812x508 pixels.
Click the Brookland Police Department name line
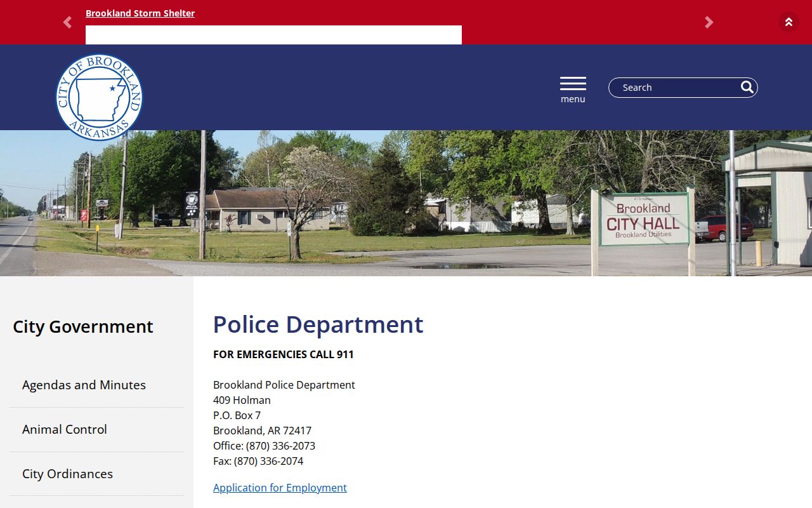(x=284, y=385)
